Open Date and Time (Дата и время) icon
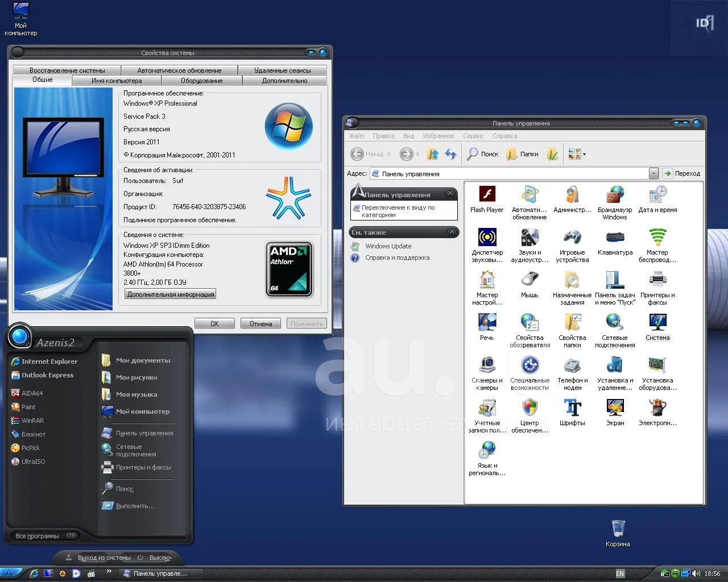This screenshot has height=582, width=728. (657, 198)
